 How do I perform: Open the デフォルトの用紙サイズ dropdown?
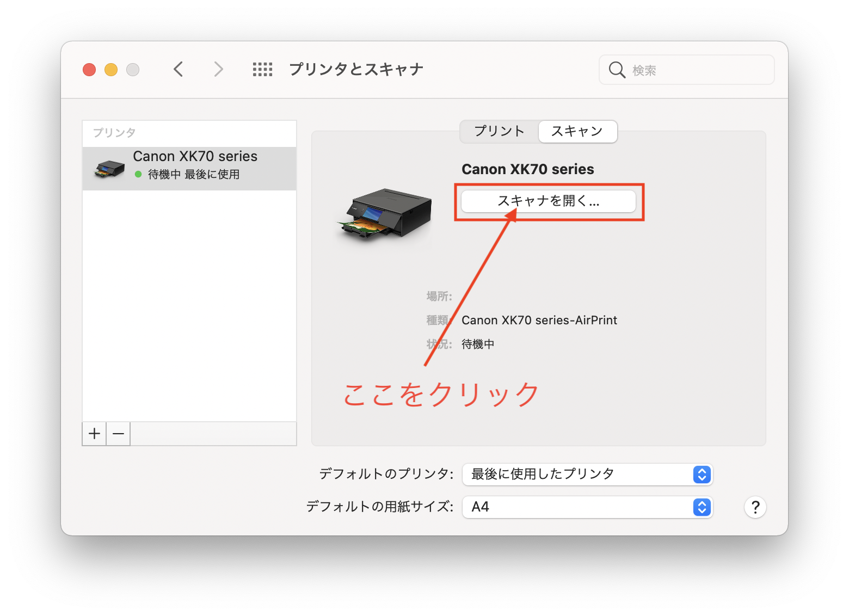coord(587,507)
